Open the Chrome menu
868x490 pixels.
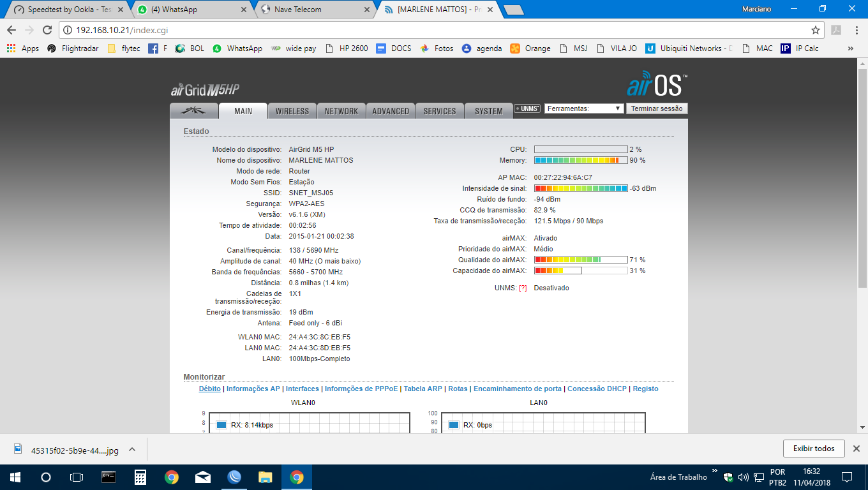(856, 30)
